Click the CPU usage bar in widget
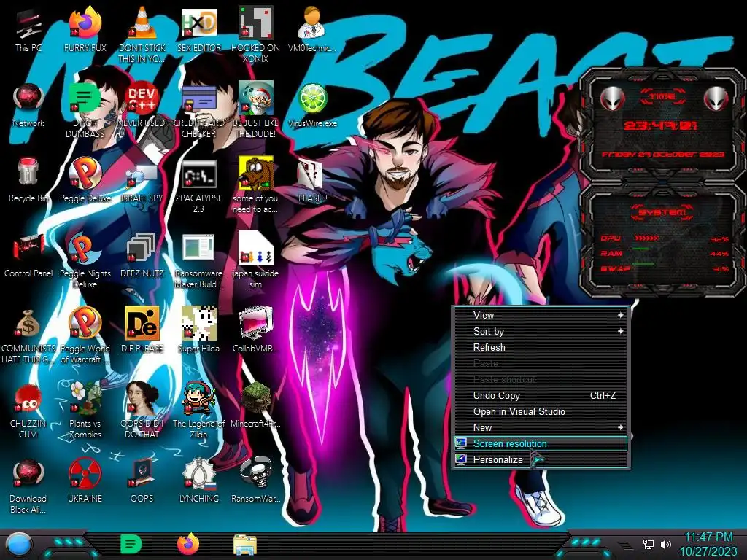 647,238
